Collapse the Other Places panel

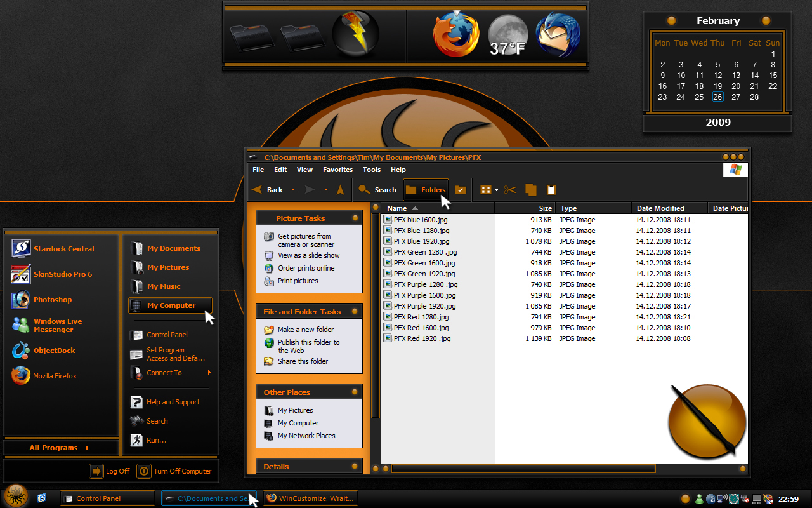point(355,392)
